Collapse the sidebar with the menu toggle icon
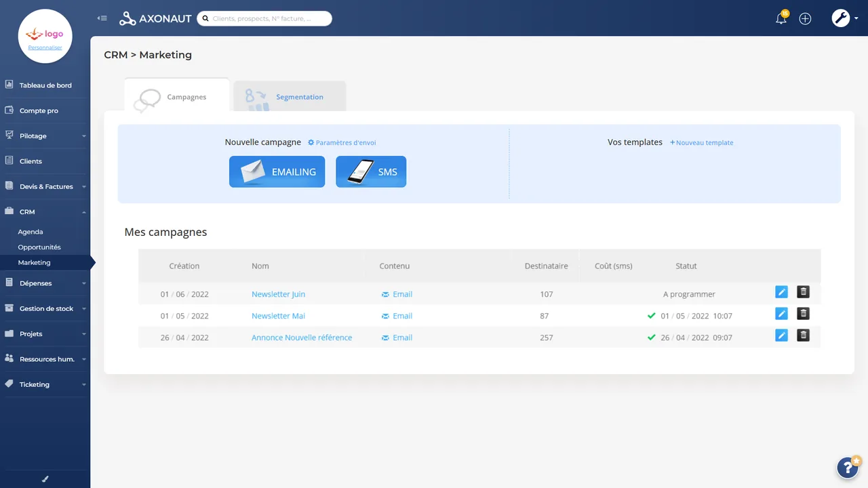Viewport: 868px width, 488px height. click(102, 18)
